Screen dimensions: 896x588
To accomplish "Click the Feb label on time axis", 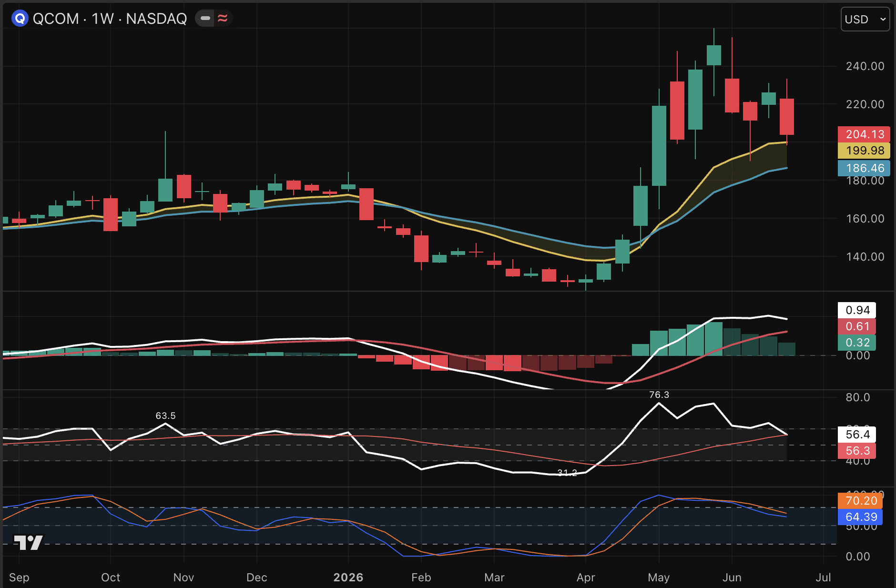I will [x=421, y=578].
